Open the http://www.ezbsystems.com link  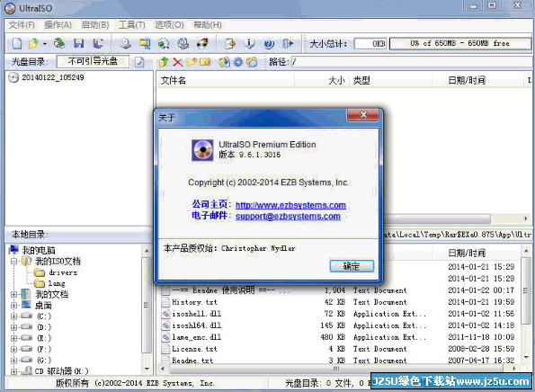point(290,205)
